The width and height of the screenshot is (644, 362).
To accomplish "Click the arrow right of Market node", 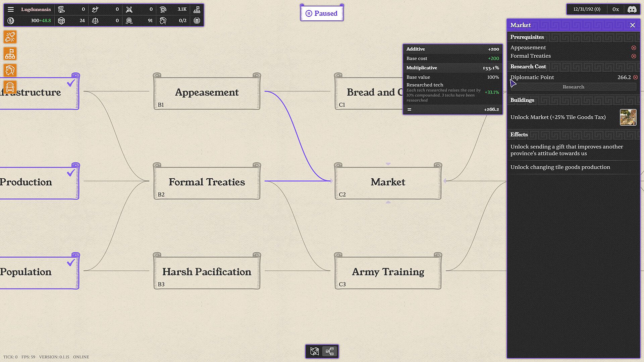I will point(445,181).
